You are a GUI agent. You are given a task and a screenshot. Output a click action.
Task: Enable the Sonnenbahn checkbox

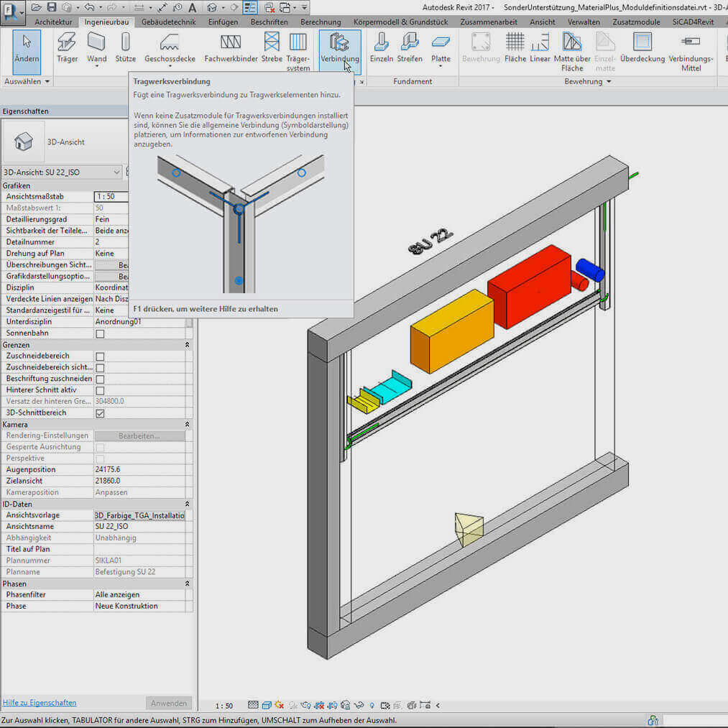point(101,333)
